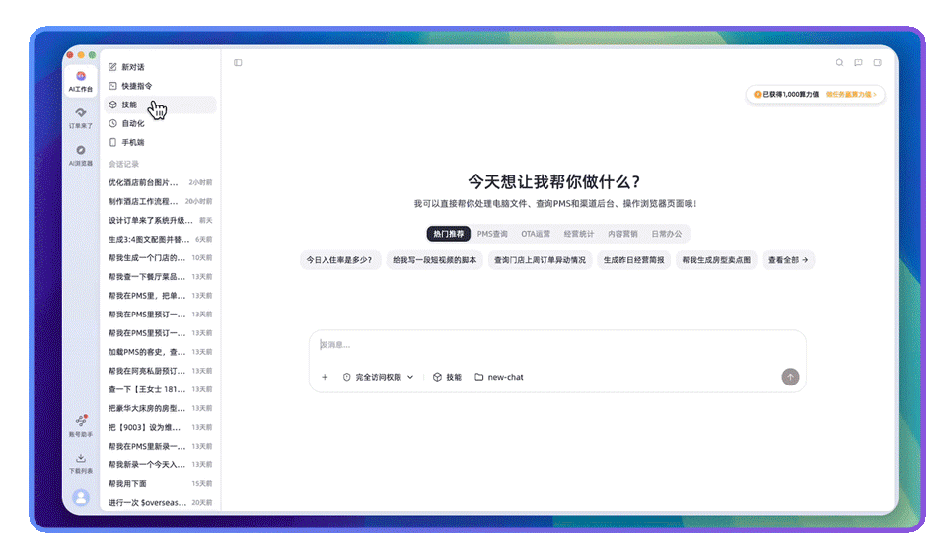945x560 pixels.
Task: Open 手机端 in the sidebar
Action: (x=160, y=142)
